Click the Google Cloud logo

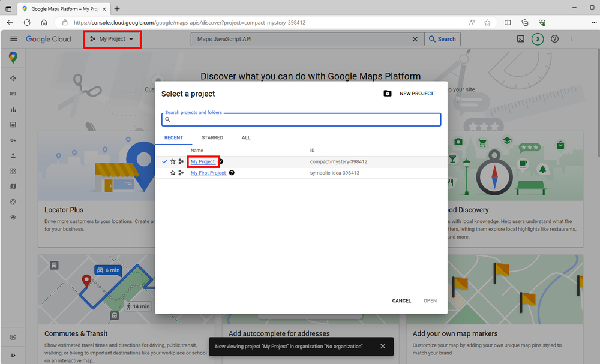[x=48, y=39]
